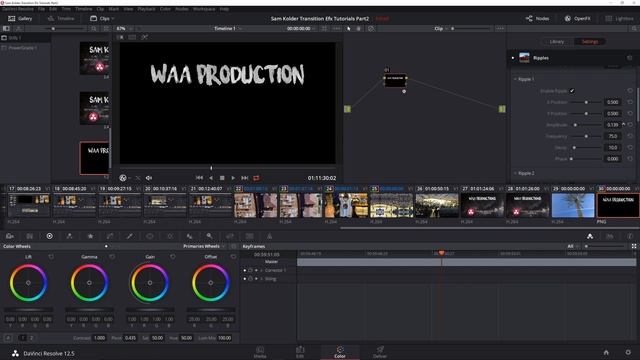Open the Playback menu

click(146, 9)
